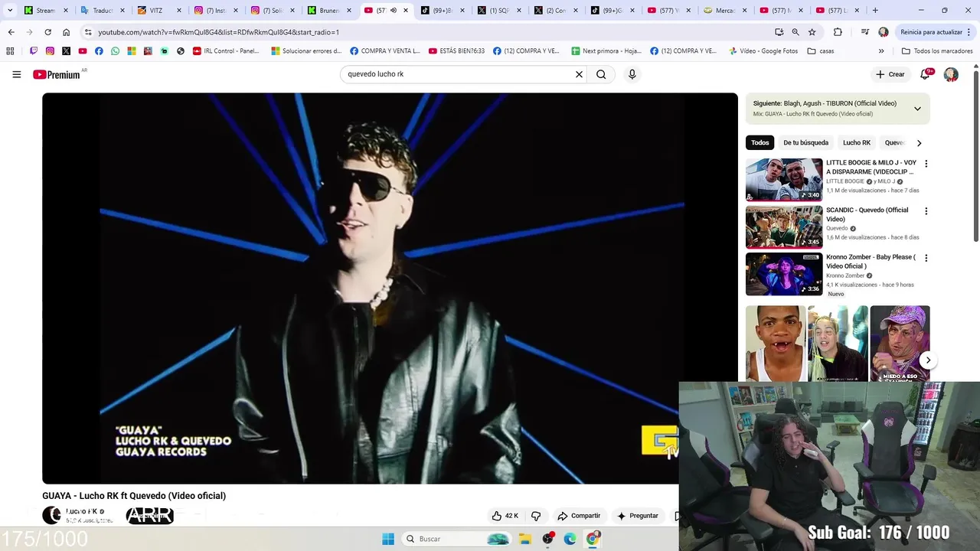Screen dimensions: 980x551
Task: Open Next primora - Hoja bookmark
Action: pyautogui.click(x=606, y=51)
